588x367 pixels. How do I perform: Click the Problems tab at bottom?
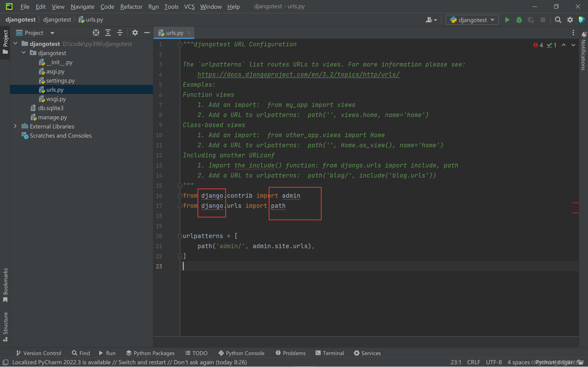(290, 353)
